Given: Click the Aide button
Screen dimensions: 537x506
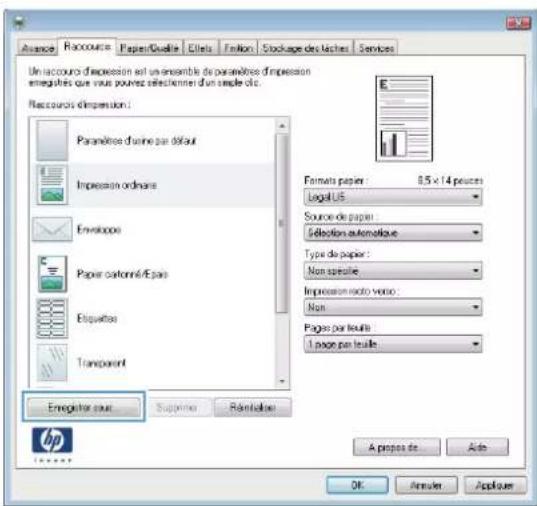Looking at the screenshot, I should (x=477, y=447).
